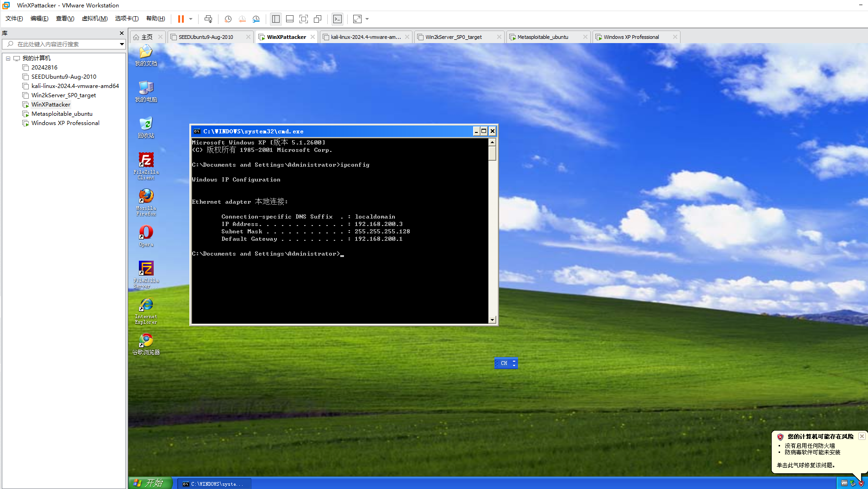Revert the virtual machine to previous snapshot

[x=242, y=19]
